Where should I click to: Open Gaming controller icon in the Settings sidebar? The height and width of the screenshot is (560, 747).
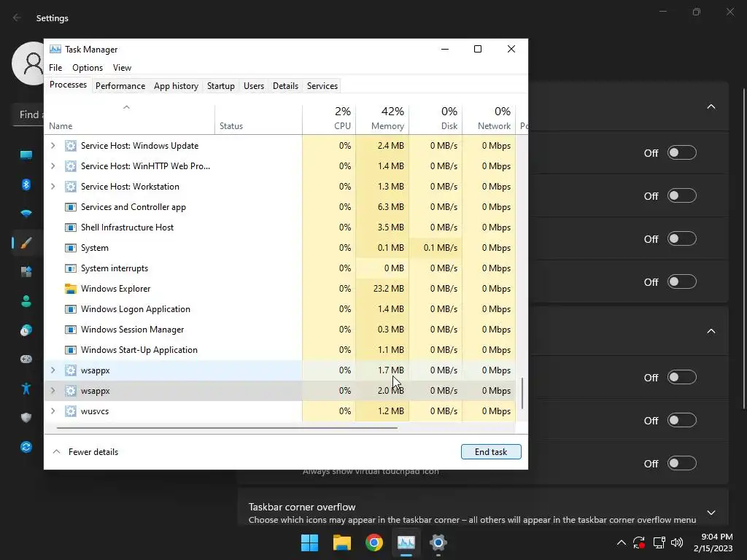tap(26, 359)
